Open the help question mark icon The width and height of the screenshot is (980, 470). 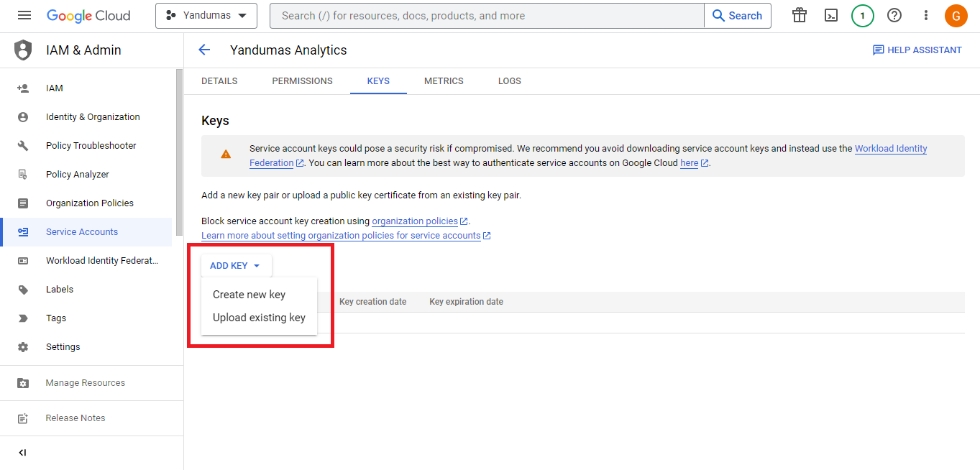[894, 16]
